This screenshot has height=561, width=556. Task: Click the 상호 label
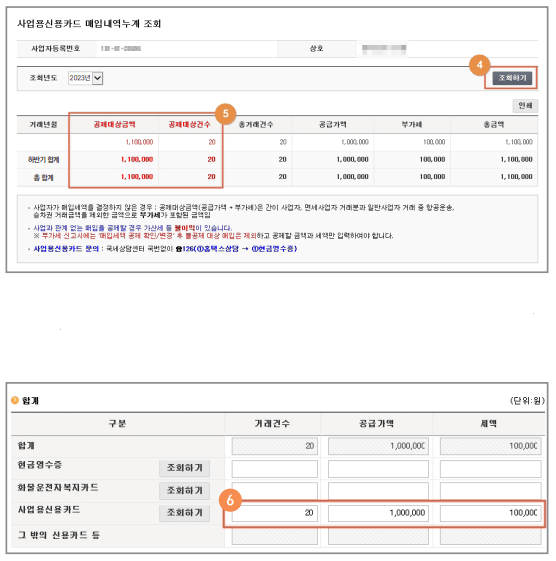[x=316, y=48]
